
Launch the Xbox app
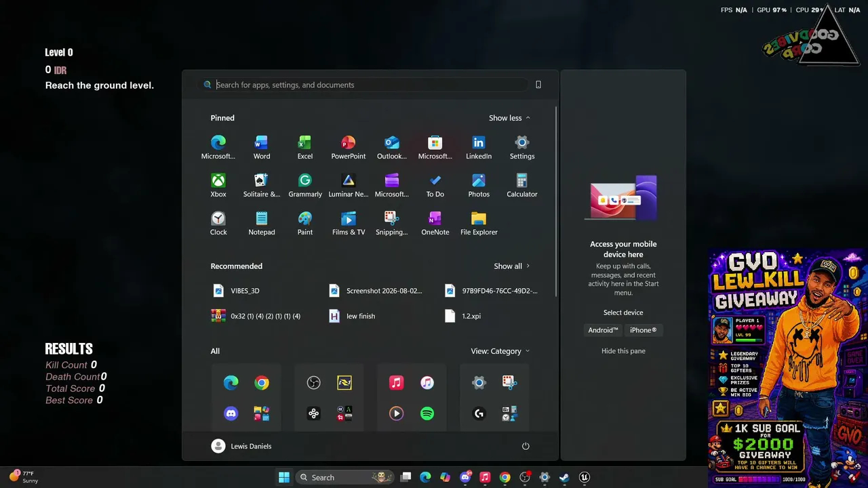tap(218, 186)
